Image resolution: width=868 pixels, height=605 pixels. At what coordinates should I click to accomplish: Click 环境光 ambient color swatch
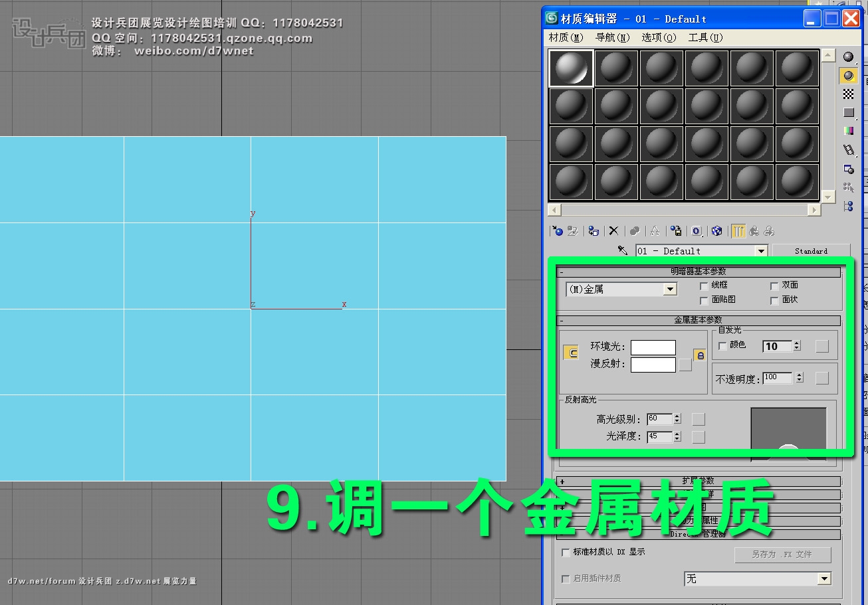pyautogui.click(x=653, y=347)
